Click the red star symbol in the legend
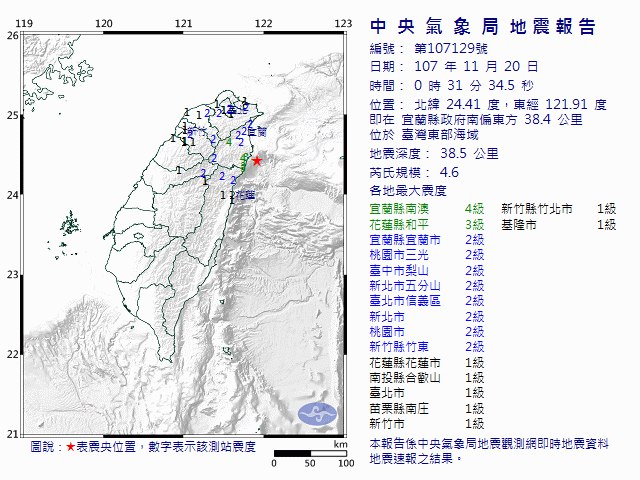Viewport: 640px width, 480px height. click(x=70, y=447)
